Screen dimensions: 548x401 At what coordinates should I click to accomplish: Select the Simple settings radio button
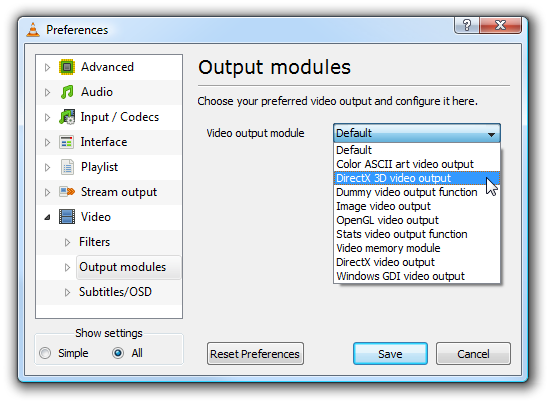45,353
